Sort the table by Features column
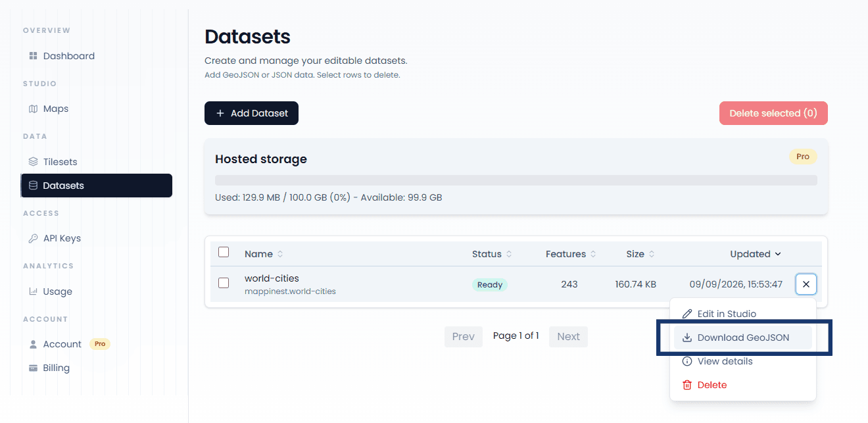This screenshot has width=868, height=423. tap(571, 254)
